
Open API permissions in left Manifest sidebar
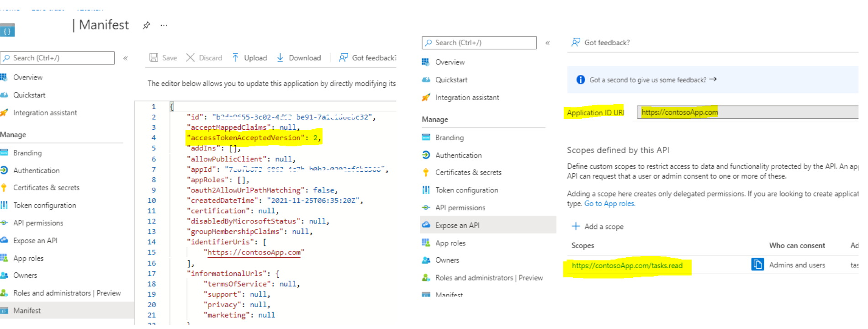[38, 223]
